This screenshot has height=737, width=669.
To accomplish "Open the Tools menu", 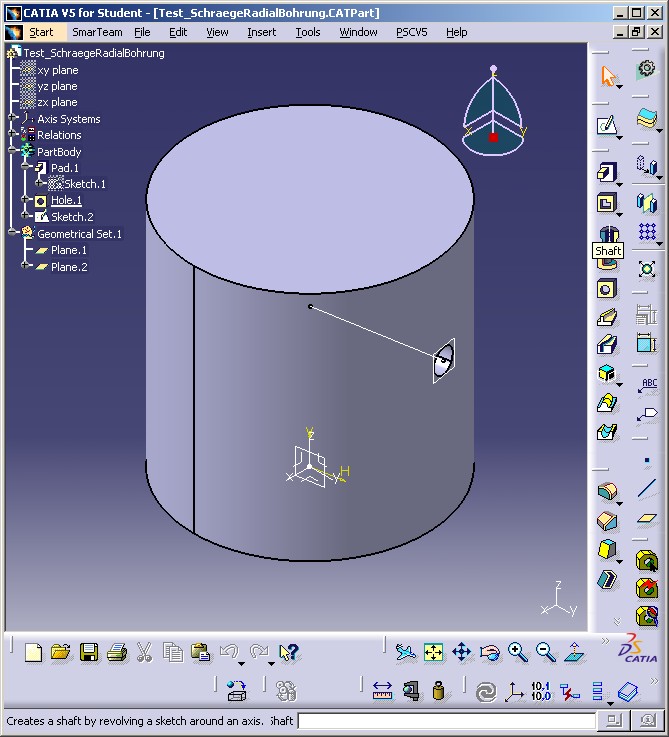I will coord(307,32).
